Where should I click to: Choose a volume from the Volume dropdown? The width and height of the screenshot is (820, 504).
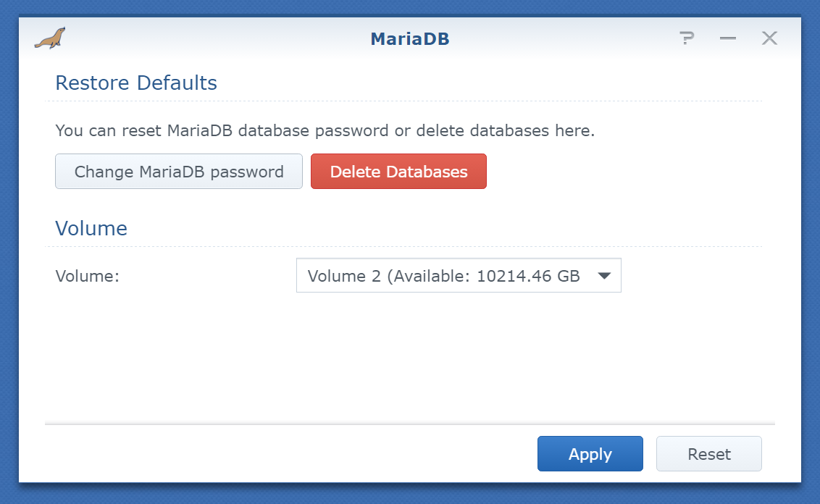(x=459, y=275)
